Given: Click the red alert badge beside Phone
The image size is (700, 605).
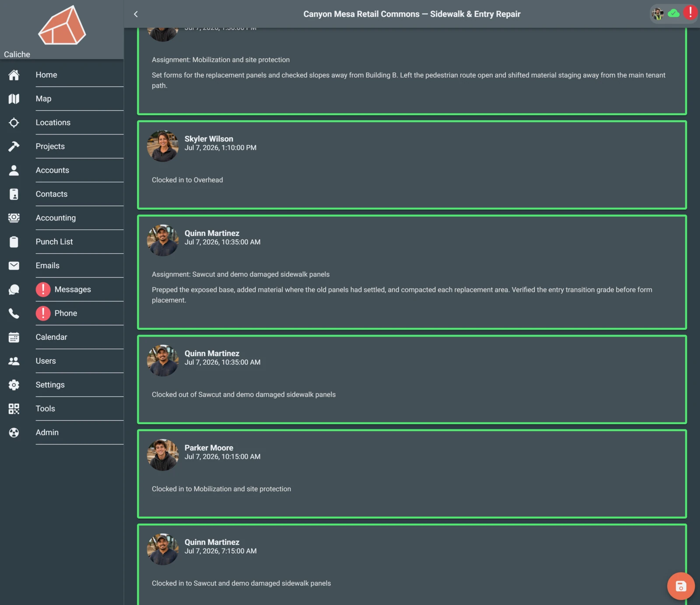Looking at the screenshot, I should pyautogui.click(x=43, y=313).
